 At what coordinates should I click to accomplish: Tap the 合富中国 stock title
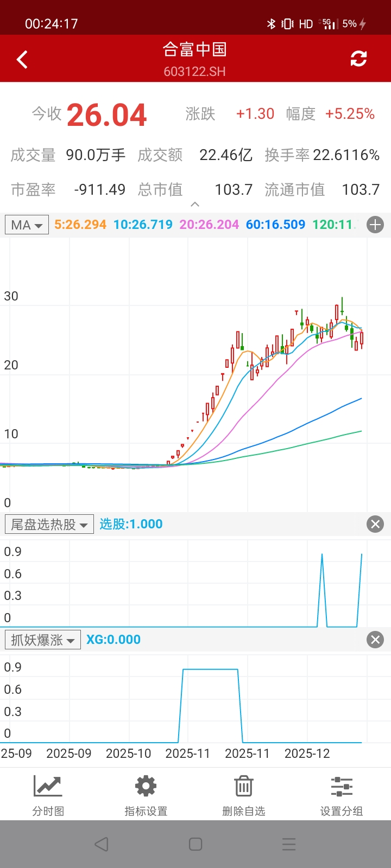(194, 50)
